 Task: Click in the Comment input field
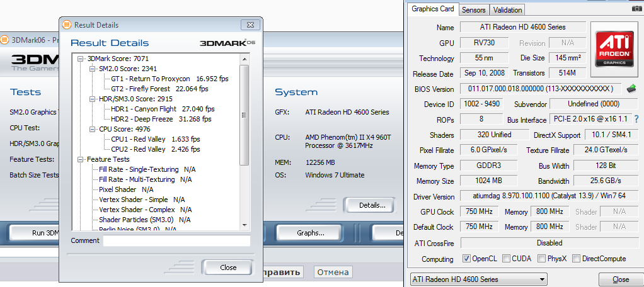176,240
